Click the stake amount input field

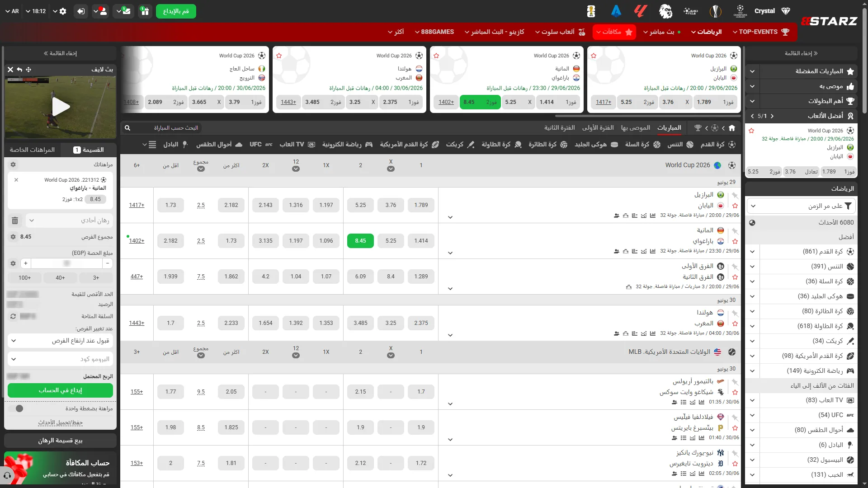[66, 263]
